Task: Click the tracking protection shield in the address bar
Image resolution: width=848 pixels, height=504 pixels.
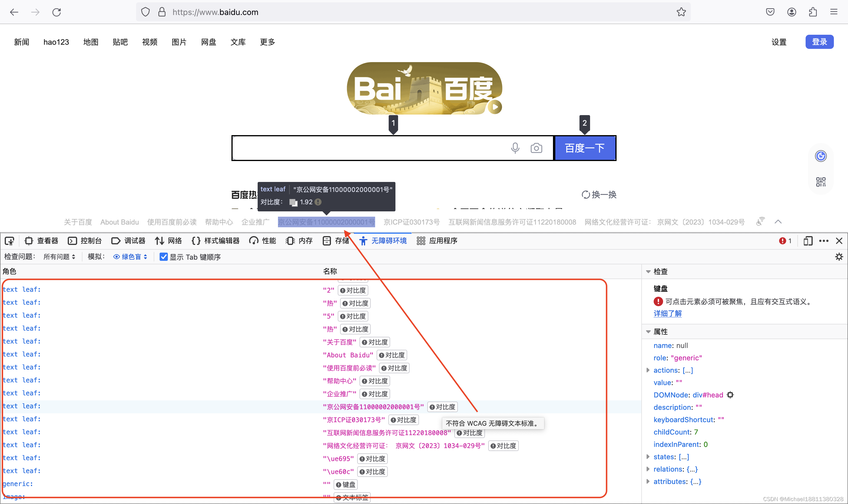Action: [x=145, y=11]
